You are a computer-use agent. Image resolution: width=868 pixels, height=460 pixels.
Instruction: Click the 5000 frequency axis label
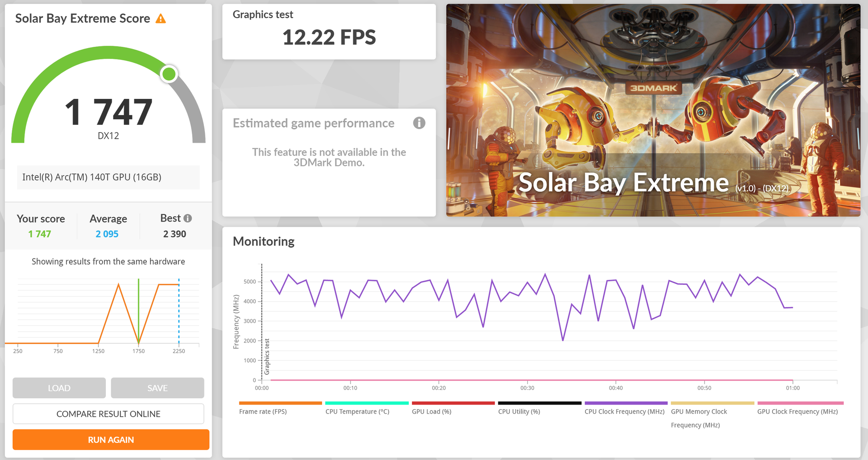click(250, 282)
